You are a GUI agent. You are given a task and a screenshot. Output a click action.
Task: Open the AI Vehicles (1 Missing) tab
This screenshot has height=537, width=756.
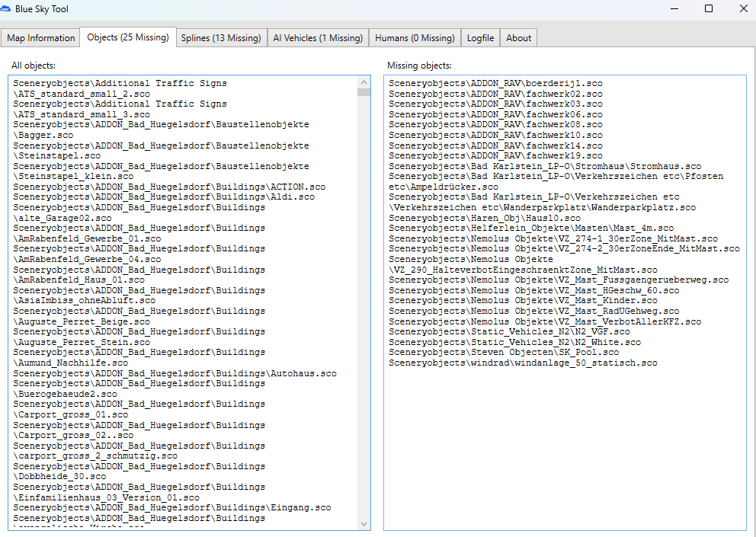[318, 38]
